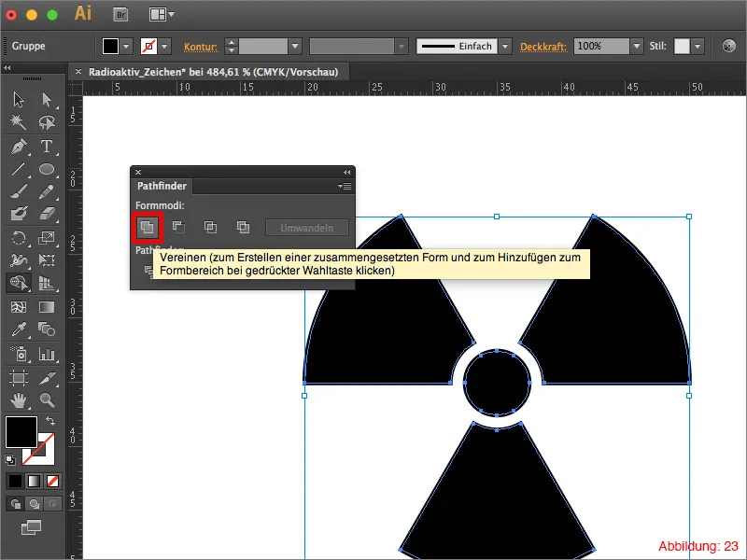The image size is (747, 560).
Task: Open the Deckkraft transparency link
Action: [543, 47]
